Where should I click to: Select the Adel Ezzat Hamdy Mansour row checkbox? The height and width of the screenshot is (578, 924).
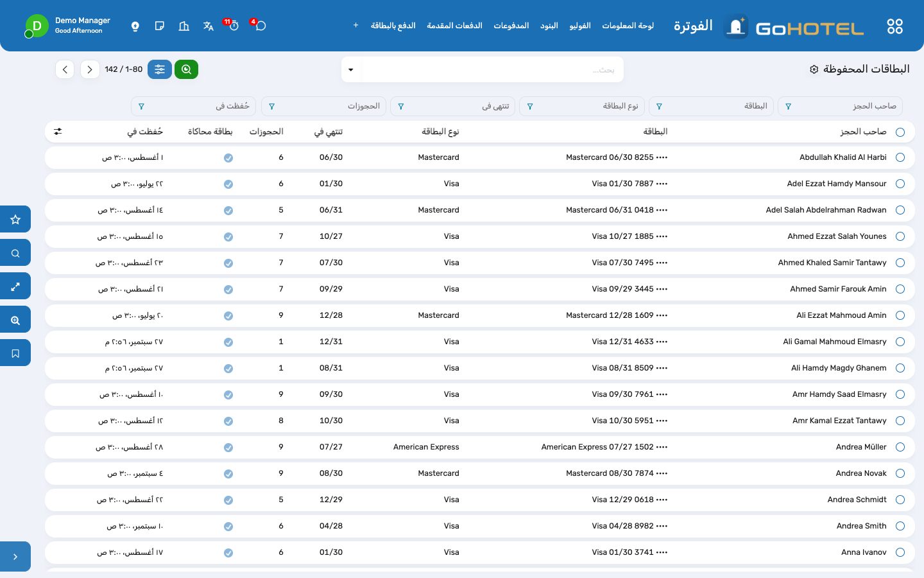point(900,184)
